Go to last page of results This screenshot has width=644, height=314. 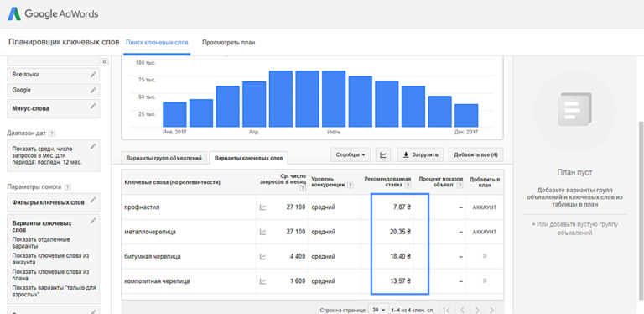[493, 310]
